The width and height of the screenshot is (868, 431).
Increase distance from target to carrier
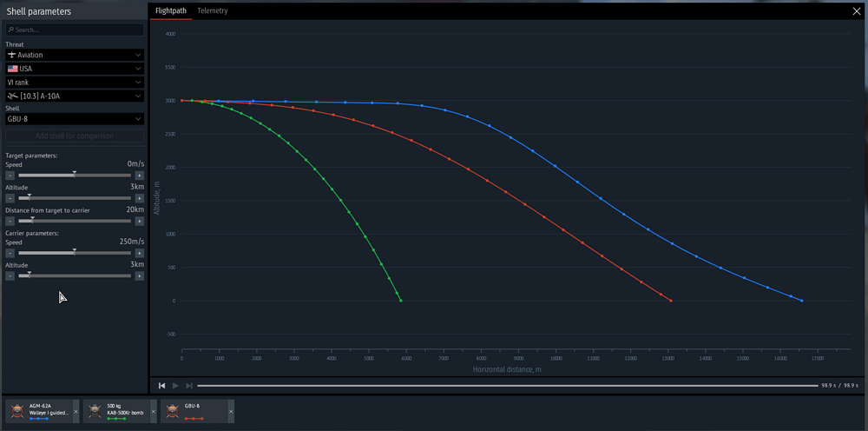pyautogui.click(x=140, y=221)
